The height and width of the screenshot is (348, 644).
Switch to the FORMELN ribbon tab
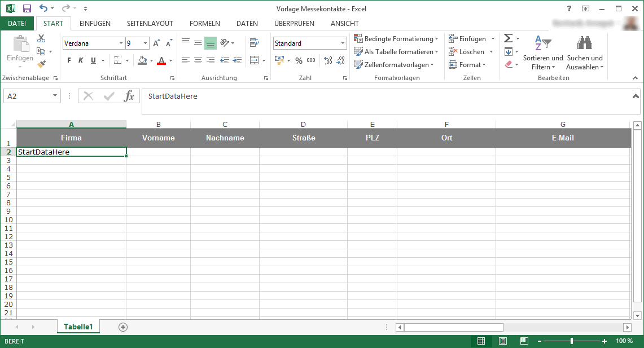coord(204,23)
